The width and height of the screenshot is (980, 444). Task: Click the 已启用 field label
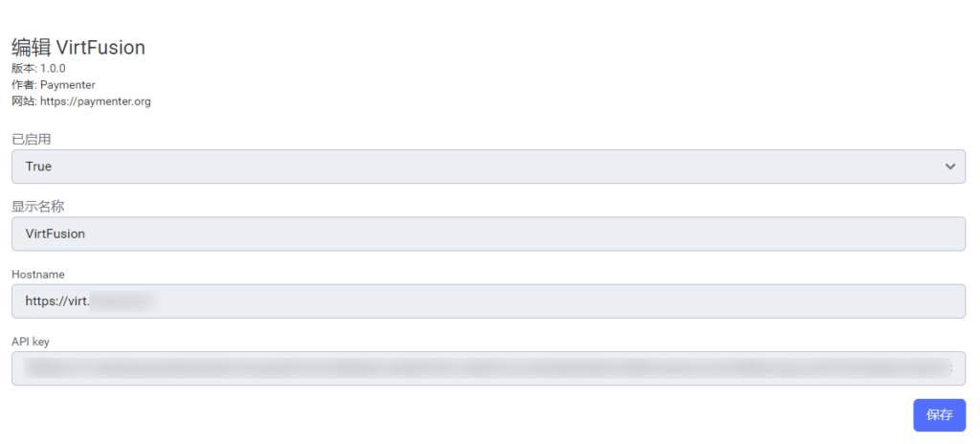click(x=31, y=140)
